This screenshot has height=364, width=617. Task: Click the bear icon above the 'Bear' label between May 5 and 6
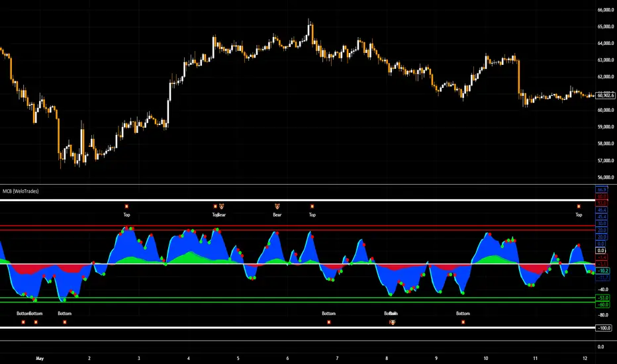277,206
